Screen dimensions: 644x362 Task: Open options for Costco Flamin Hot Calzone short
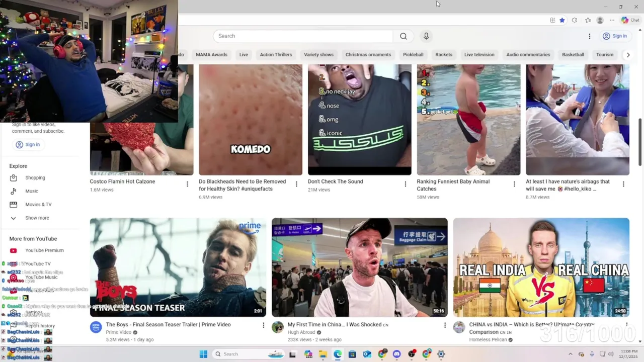tap(187, 184)
